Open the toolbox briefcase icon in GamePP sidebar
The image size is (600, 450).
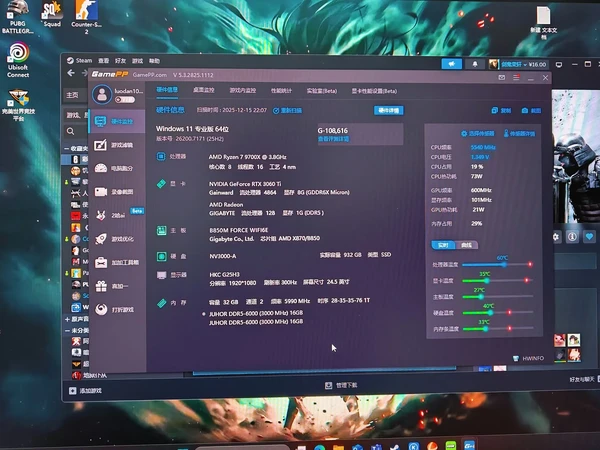(101, 262)
